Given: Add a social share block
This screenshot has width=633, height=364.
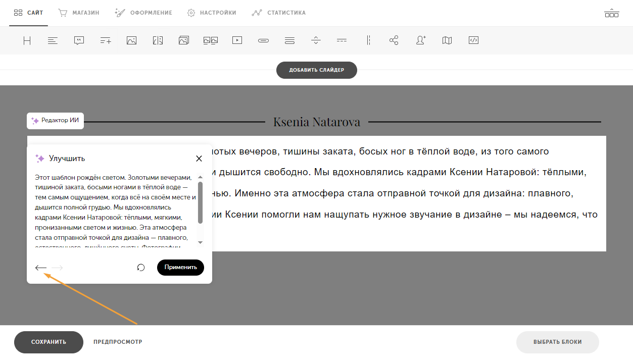Looking at the screenshot, I should [394, 40].
